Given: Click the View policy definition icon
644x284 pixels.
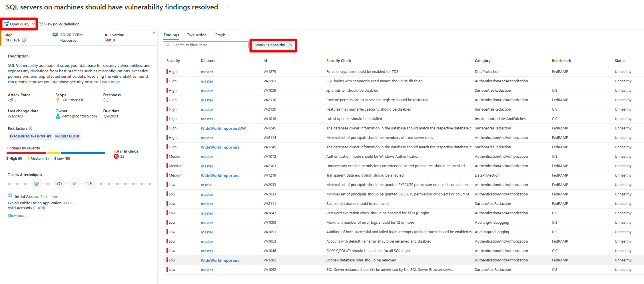Looking at the screenshot, I should [41, 24].
